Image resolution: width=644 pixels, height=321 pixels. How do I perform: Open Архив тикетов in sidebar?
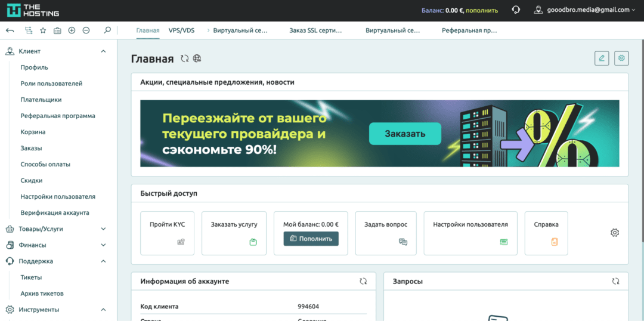click(x=42, y=294)
